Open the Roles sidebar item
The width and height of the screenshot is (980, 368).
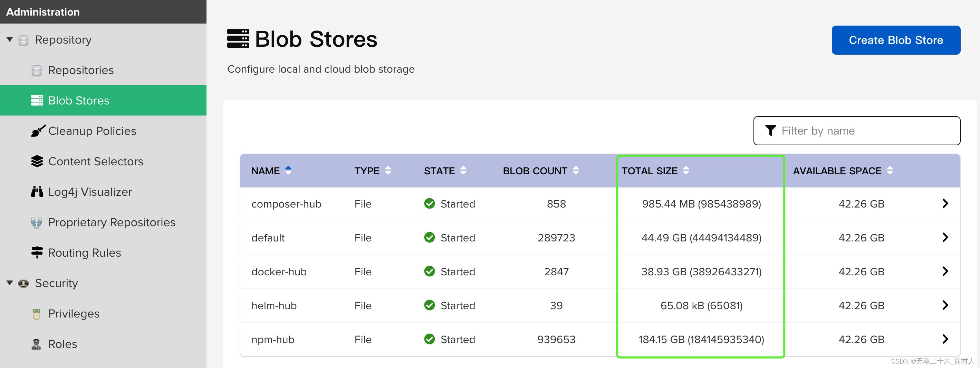pyautogui.click(x=63, y=344)
